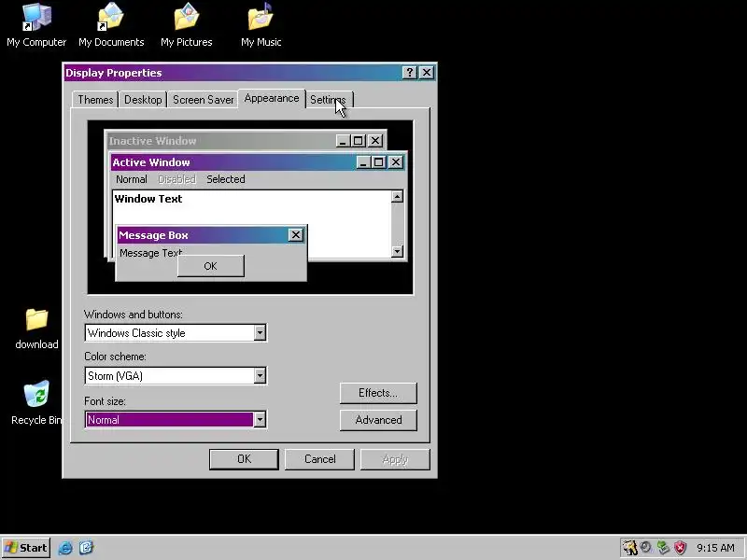The height and width of the screenshot is (560, 747).
Task: Click the Active Window preview minimize button
Action: tap(364, 162)
